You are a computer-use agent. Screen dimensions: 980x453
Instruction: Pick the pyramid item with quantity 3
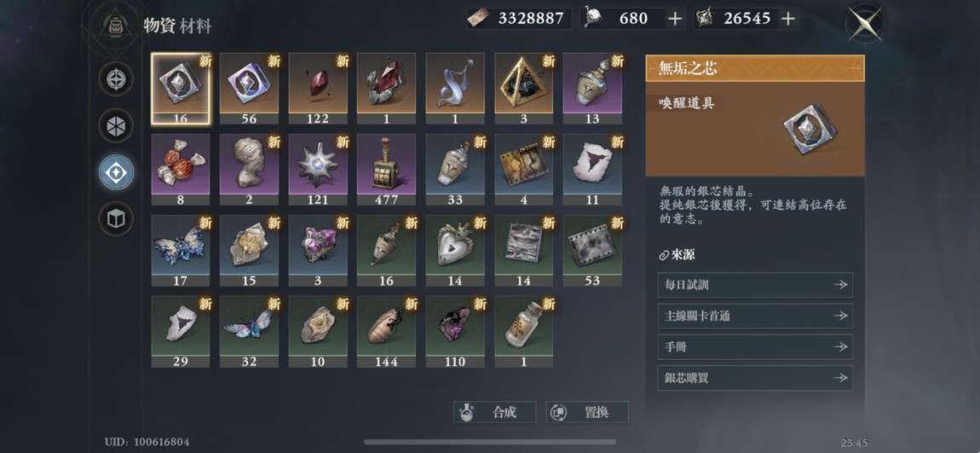[524, 89]
